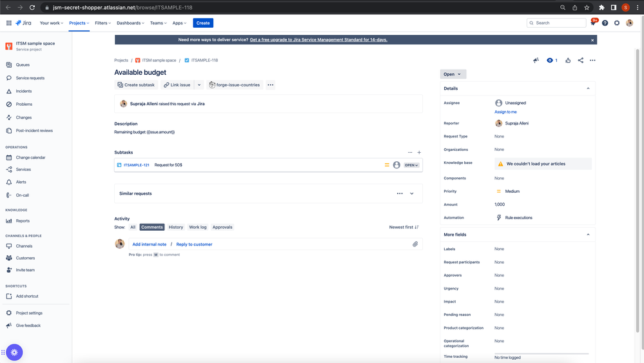Viewport: 644px width, 363px height.
Task: Change ITSAMPLE-121 subtask OPEN status
Action: point(411,165)
